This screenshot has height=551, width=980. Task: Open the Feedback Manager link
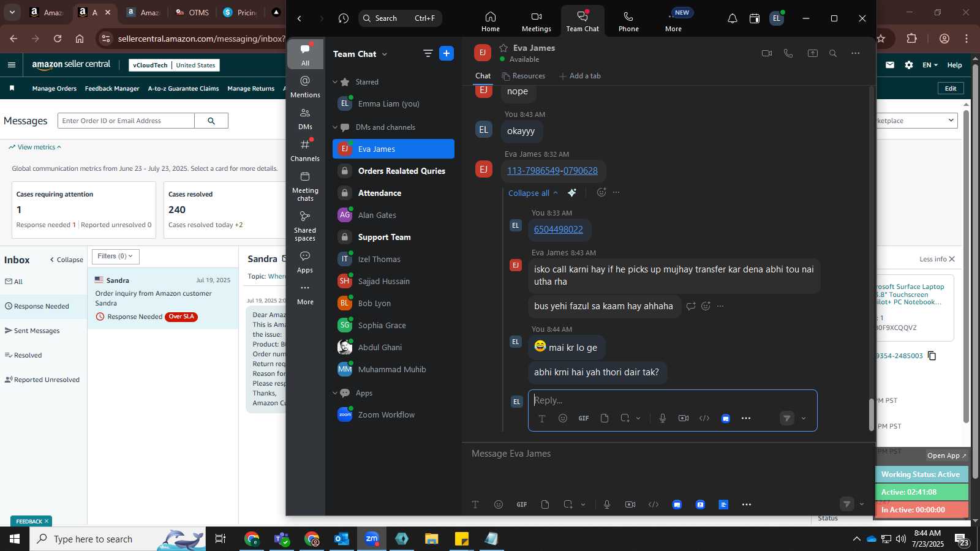[112, 88]
